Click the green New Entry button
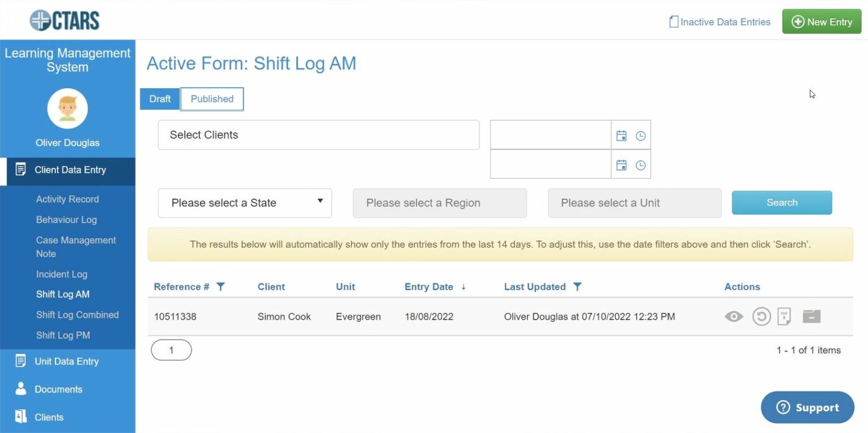Viewport: 868px width, 433px height. 821,22
